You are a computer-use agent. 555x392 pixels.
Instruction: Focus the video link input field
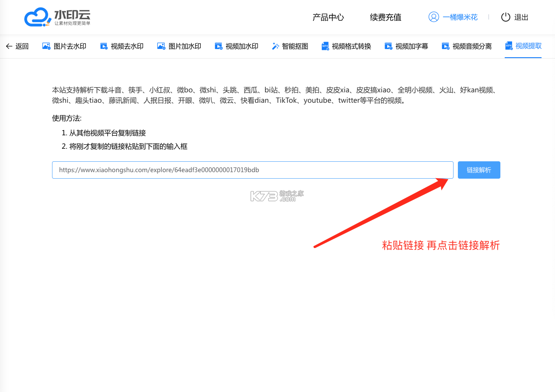pos(253,170)
